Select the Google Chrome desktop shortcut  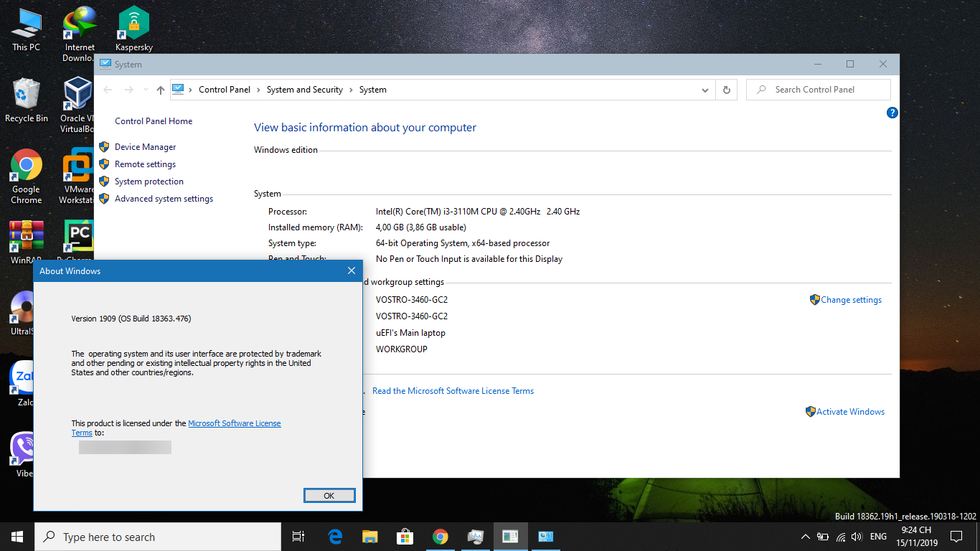tap(27, 176)
